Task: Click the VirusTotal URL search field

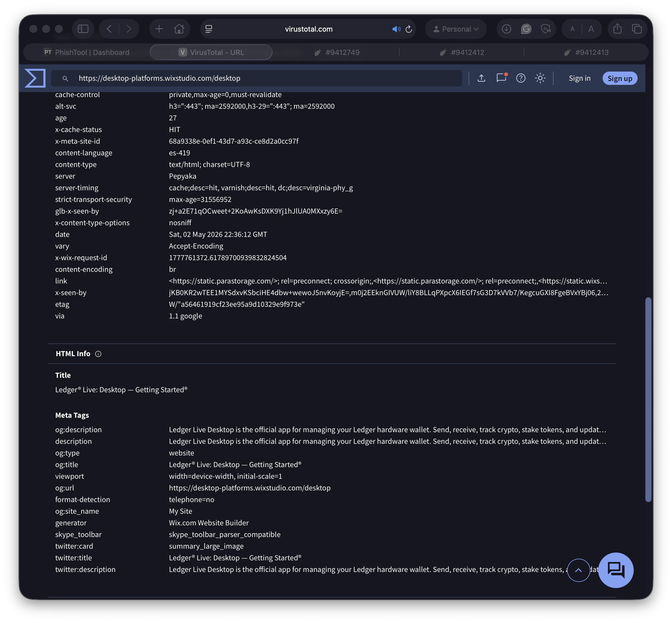Action: click(256, 78)
